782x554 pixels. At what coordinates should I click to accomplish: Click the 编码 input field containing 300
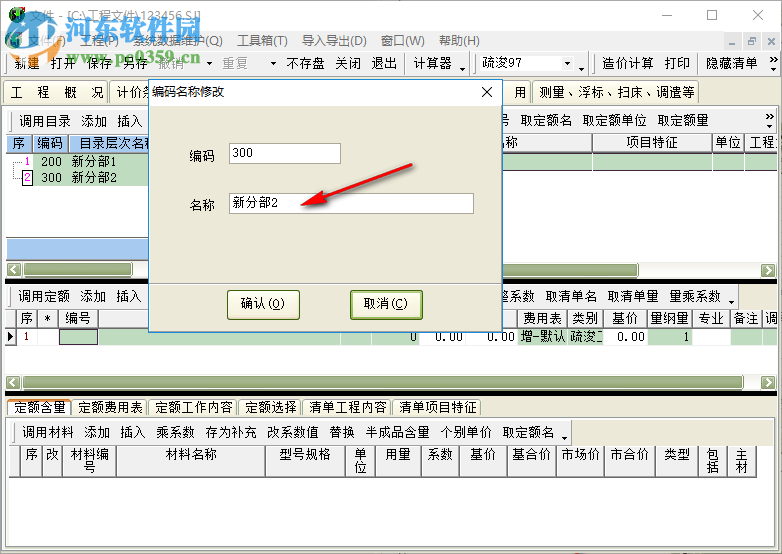pos(285,154)
